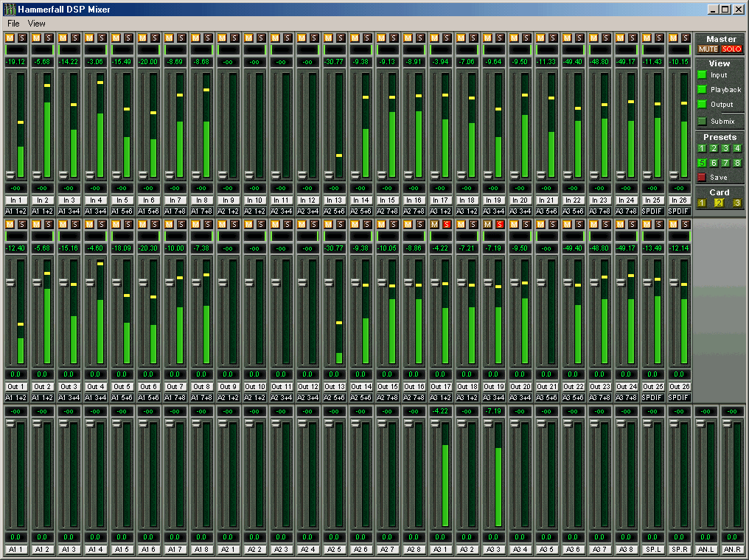Open the SPDIF routing under Out 26
This screenshot has height=560, width=749.
pyautogui.click(x=679, y=397)
